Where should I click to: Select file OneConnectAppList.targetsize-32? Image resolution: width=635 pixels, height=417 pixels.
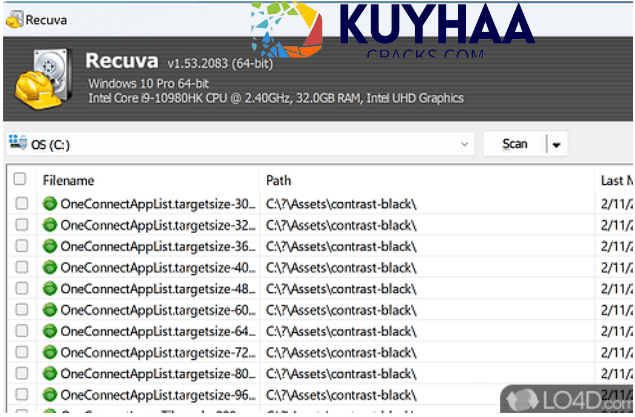pos(158,225)
